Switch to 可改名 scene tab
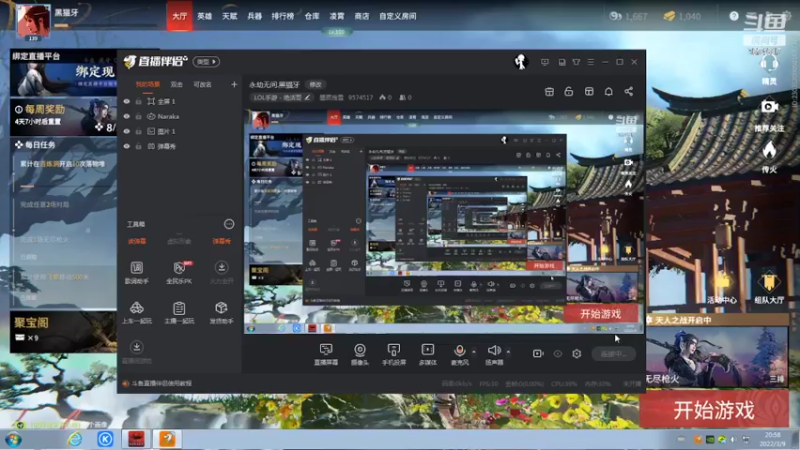The height and width of the screenshot is (450, 800). tap(202, 84)
